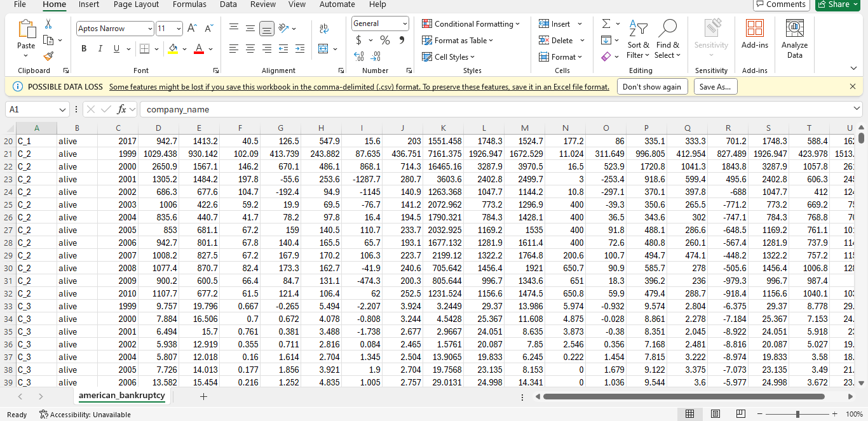Switch to the Insert ribbon tab
The width and height of the screenshot is (868, 421).
pos(89,4)
